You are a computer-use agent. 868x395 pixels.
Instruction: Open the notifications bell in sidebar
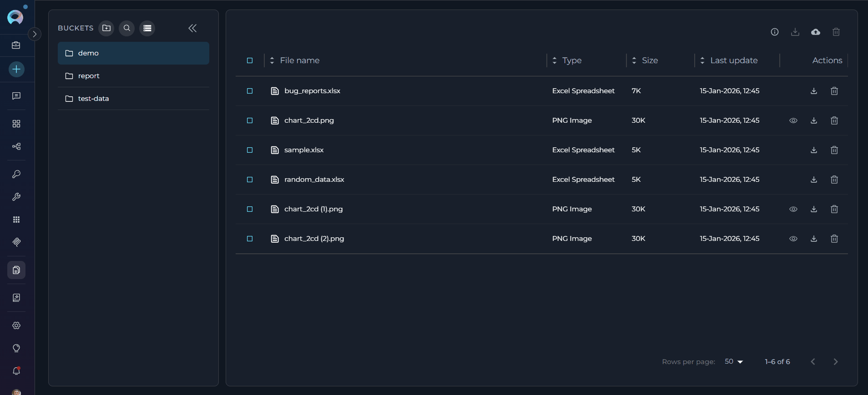pyautogui.click(x=16, y=371)
